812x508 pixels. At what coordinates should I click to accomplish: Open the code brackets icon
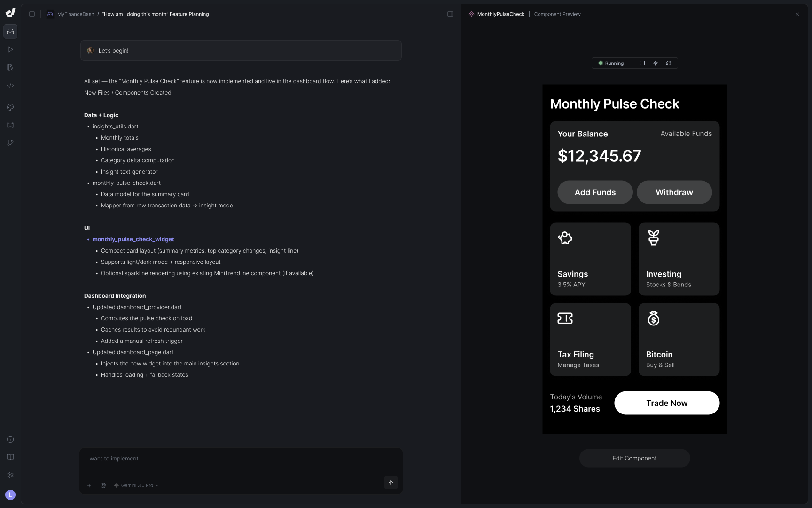pyautogui.click(x=10, y=85)
